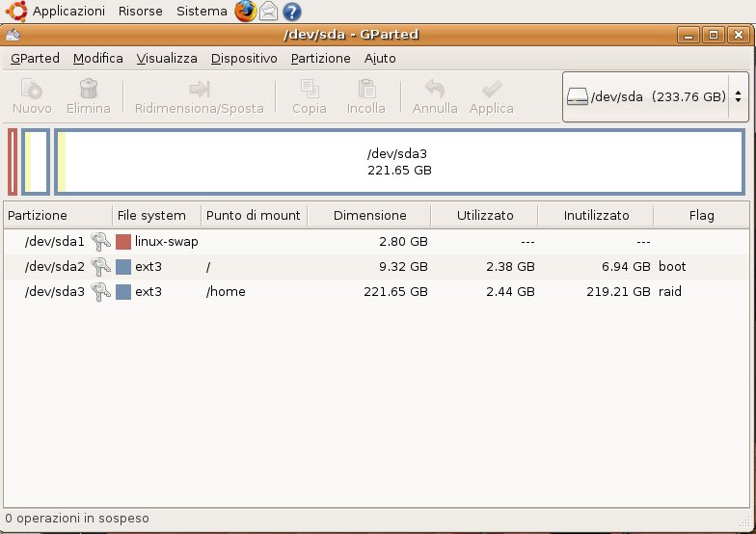
Task: Select the /dev/sda2 partition row
Action: pos(376,266)
